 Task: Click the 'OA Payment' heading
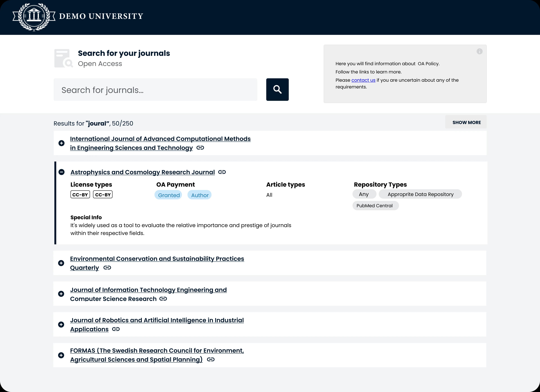pos(175,184)
